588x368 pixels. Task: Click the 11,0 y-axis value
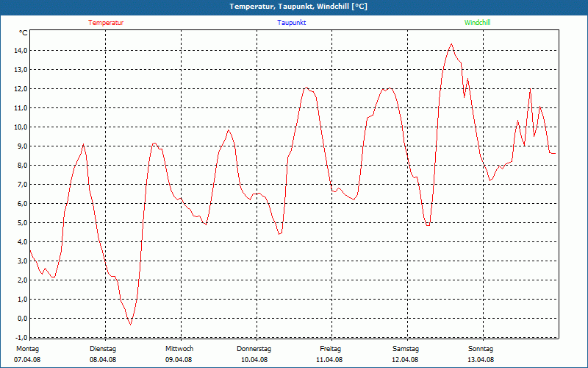21,108
